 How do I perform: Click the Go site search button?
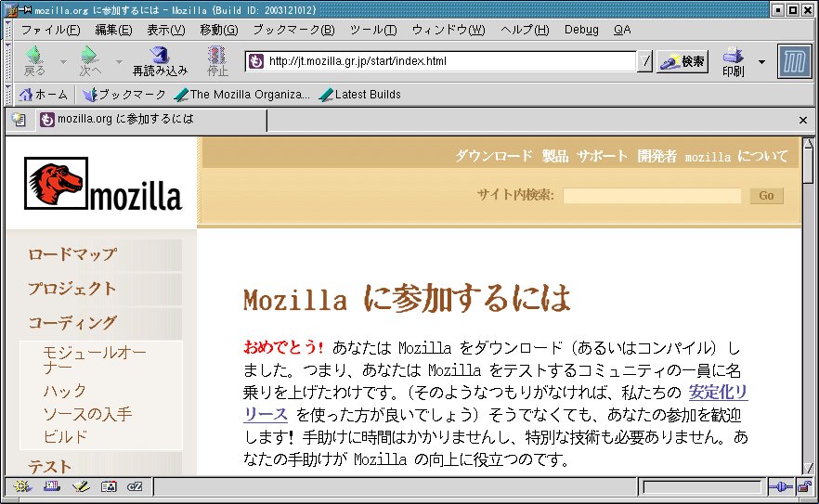(766, 195)
